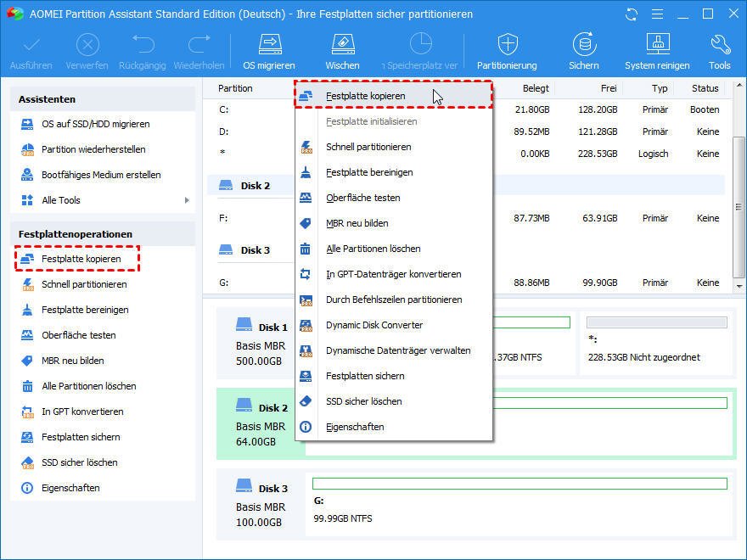Click the Ausführen apply toolbar icon
Screen dimensions: 747x560
(31, 52)
